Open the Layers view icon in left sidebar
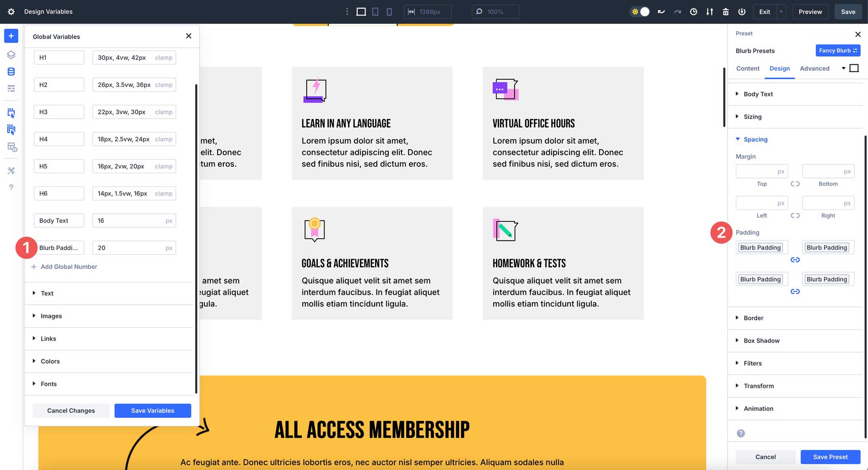 click(x=11, y=55)
